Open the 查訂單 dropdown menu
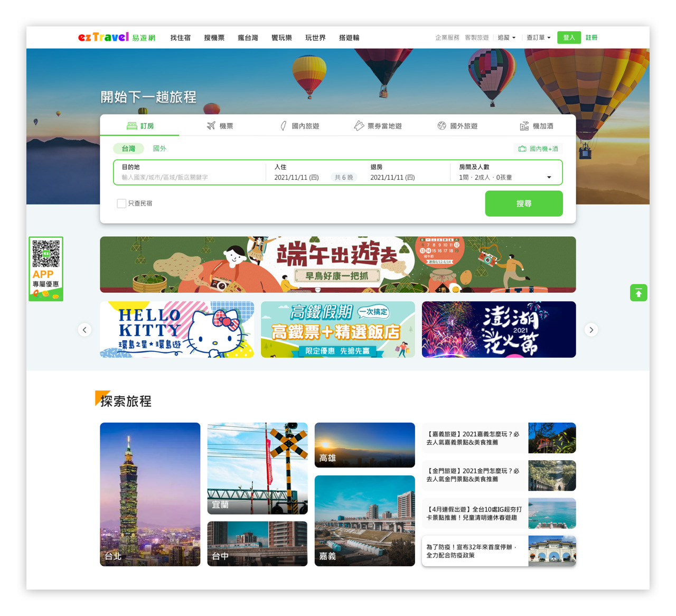 click(x=538, y=38)
